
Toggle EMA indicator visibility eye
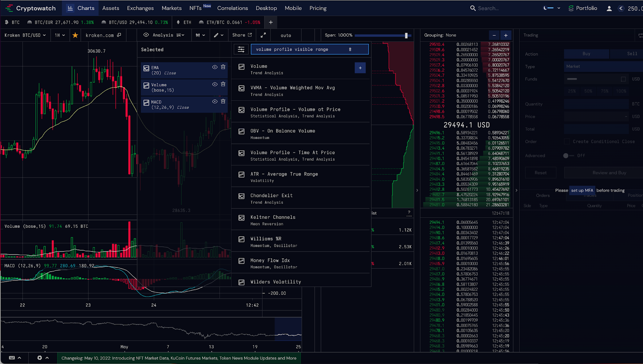click(215, 67)
